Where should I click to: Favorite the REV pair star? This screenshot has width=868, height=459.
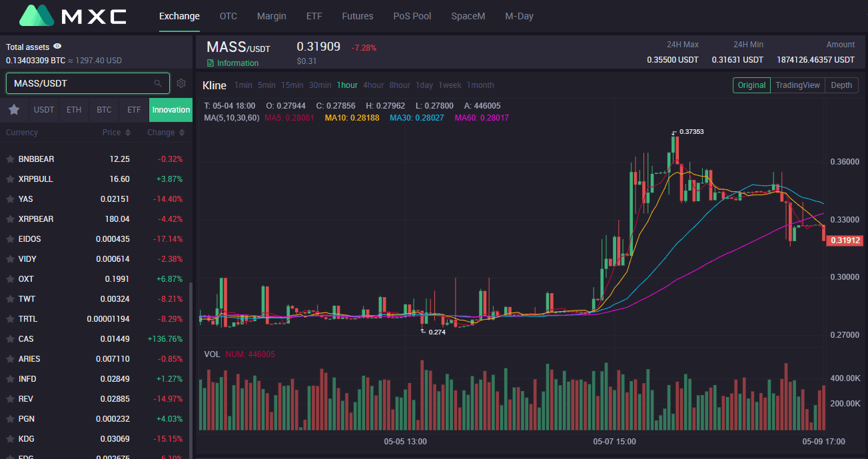(x=10, y=399)
